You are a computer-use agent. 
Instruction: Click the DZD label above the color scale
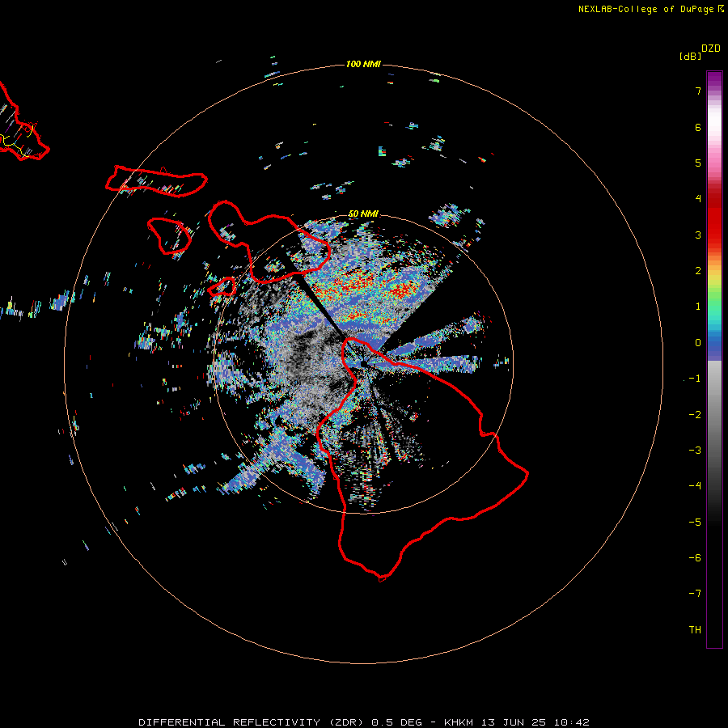tap(711, 49)
